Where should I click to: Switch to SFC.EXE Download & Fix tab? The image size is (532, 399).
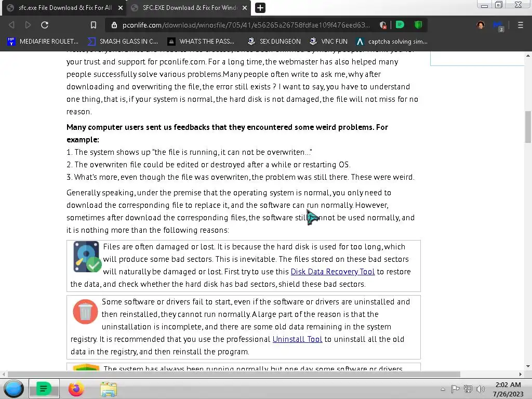[x=189, y=8]
